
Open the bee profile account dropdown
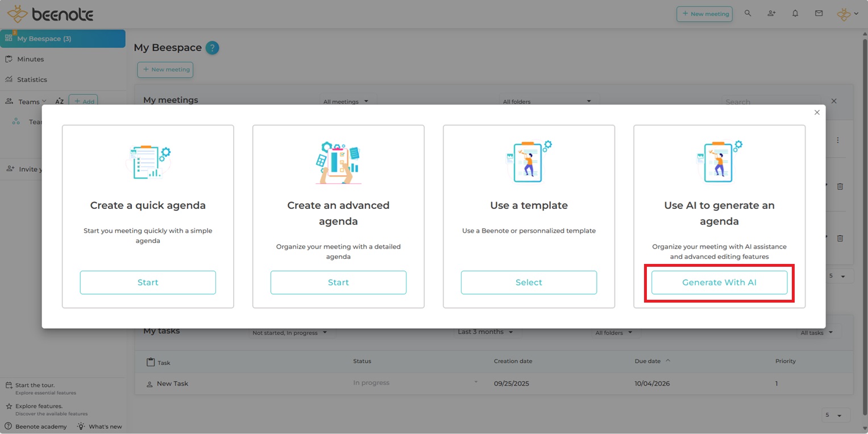847,14
